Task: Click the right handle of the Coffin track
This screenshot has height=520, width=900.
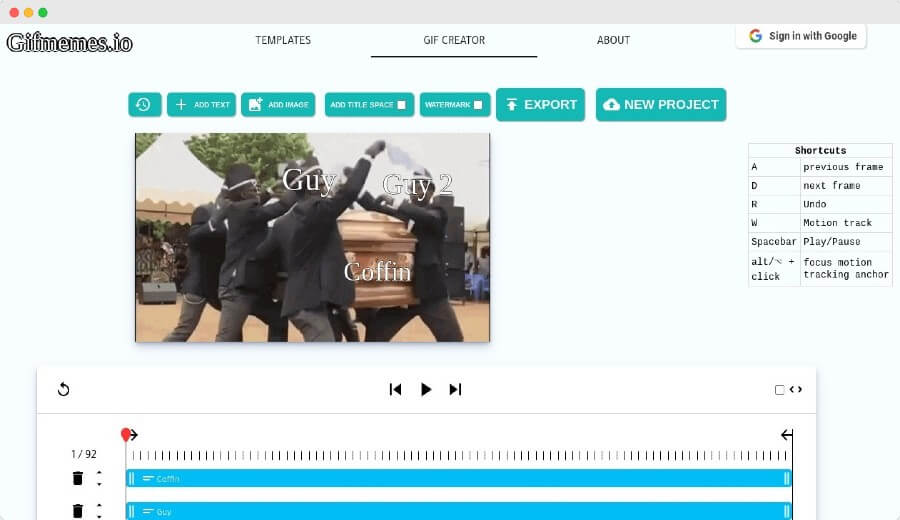Action: click(x=786, y=478)
